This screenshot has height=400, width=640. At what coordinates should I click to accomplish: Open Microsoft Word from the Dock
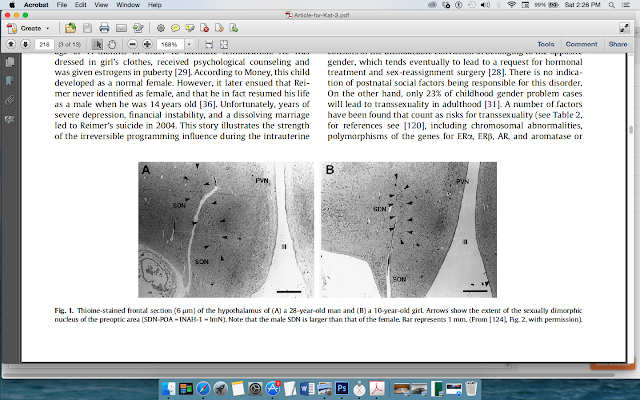pos(307,389)
